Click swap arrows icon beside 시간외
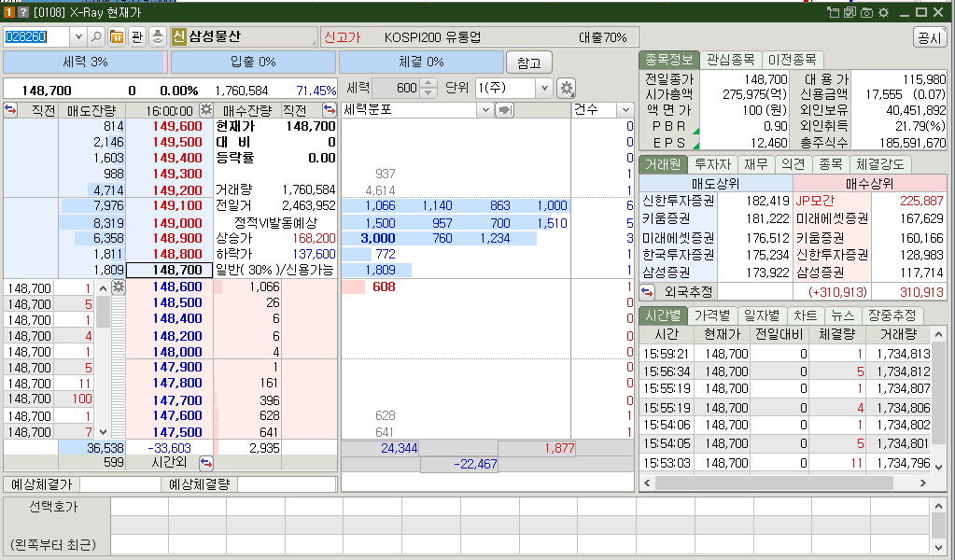 pyautogui.click(x=206, y=463)
